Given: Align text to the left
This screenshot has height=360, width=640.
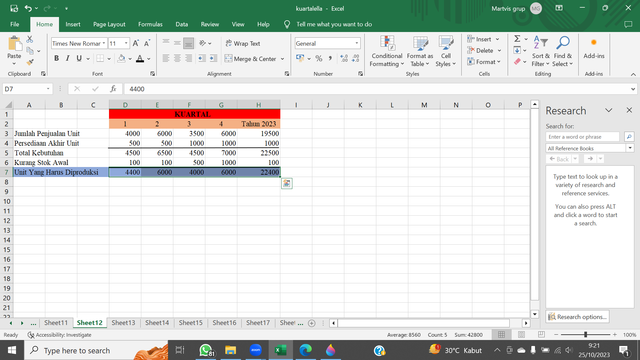Looking at the screenshot, I should point(166,58).
